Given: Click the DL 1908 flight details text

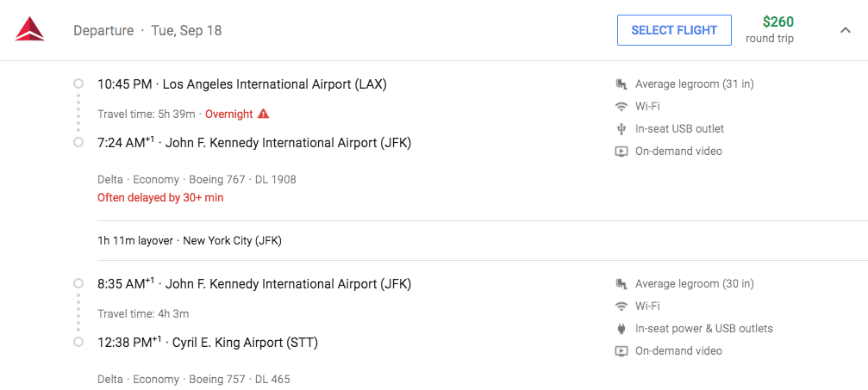Looking at the screenshot, I should (x=277, y=179).
